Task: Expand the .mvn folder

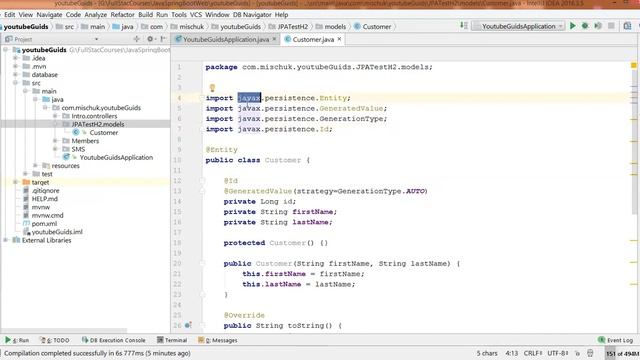Action: (16, 66)
